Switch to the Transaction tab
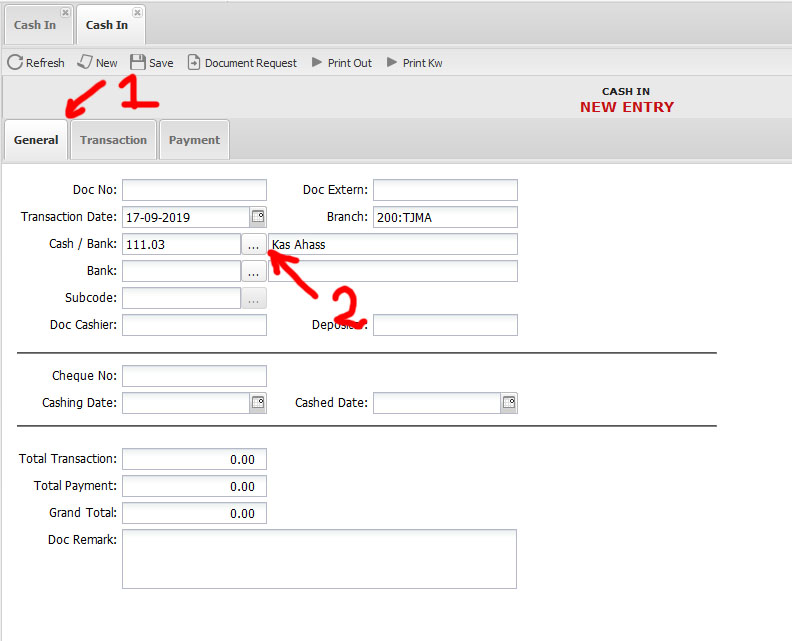Screen dimensions: 792x641 pyautogui.click(x=113, y=140)
